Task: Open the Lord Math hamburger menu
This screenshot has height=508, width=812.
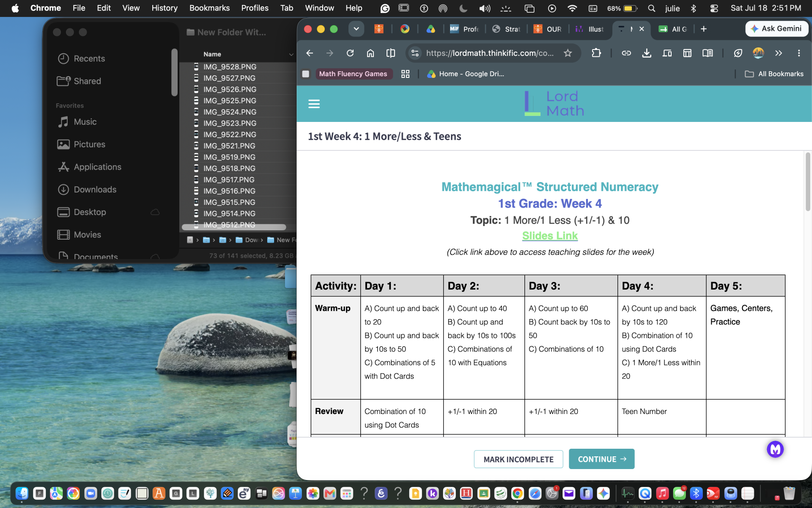Action: [314, 104]
